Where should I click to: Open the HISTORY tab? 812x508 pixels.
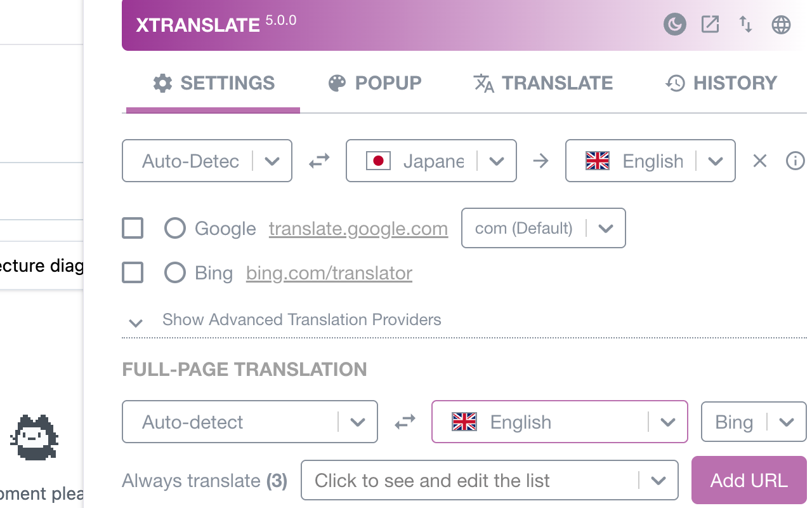[x=721, y=83]
